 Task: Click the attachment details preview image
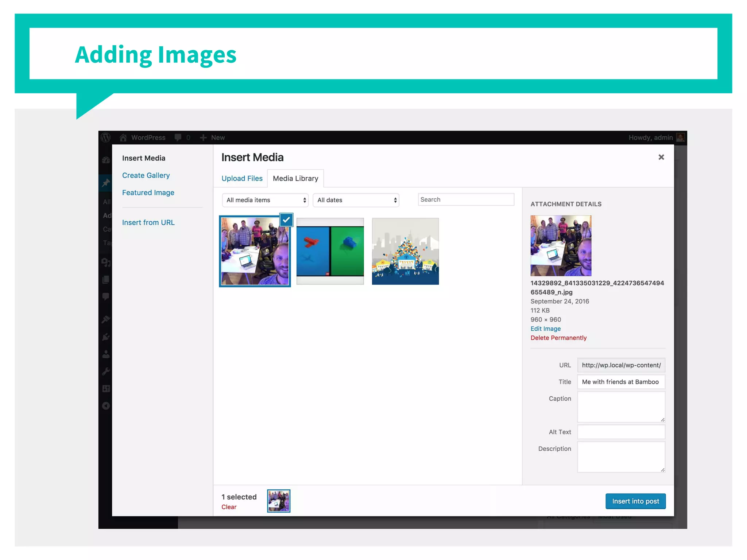point(561,246)
